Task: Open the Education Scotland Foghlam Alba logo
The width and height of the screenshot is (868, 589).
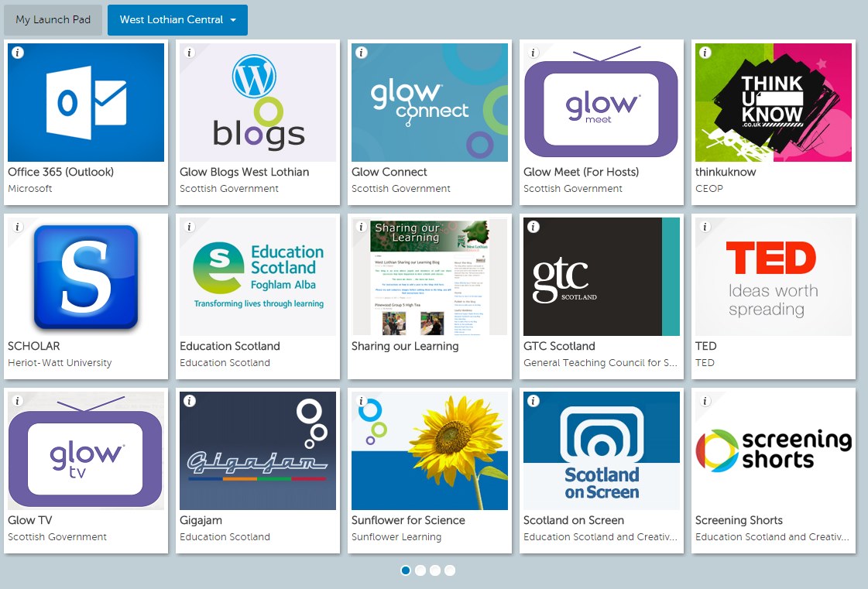Action: tap(257, 277)
